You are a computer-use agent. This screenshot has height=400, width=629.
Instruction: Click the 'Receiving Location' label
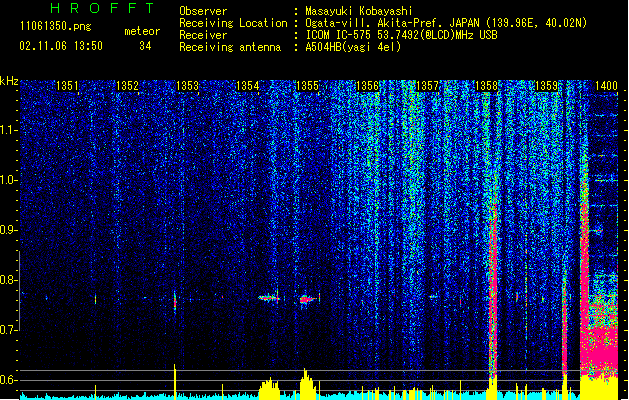233,23
